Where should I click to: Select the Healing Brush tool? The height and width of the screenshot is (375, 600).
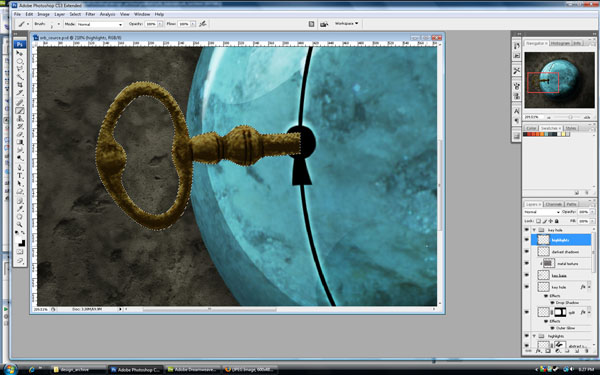tap(20, 102)
